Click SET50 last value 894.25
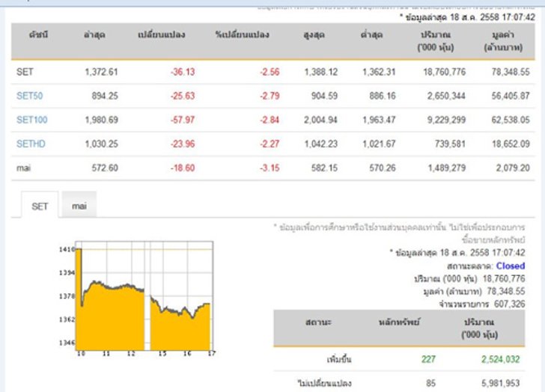Image resolution: width=545 pixels, height=392 pixels. [105, 96]
